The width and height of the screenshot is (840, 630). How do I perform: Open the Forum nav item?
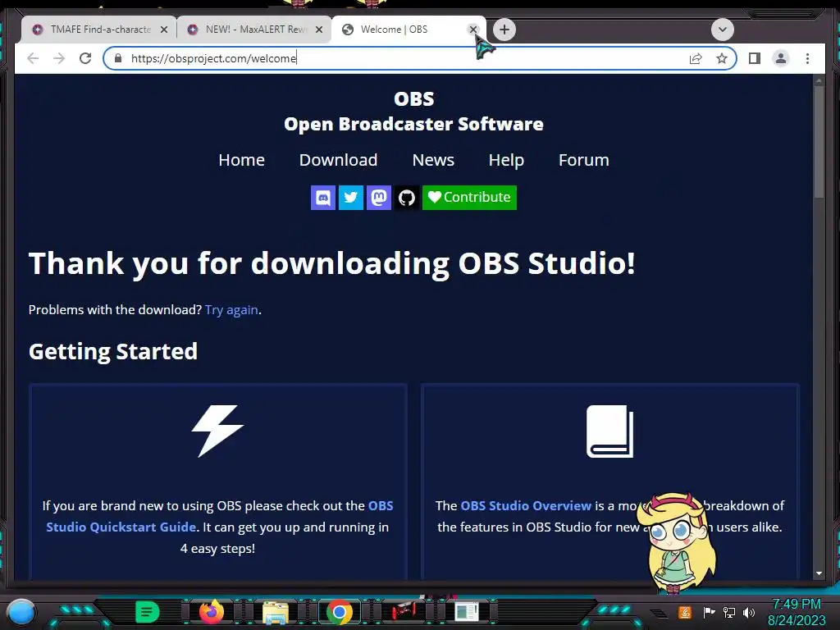click(583, 160)
